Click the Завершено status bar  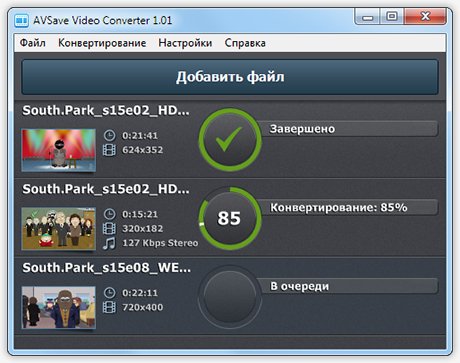tap(348, 129)
